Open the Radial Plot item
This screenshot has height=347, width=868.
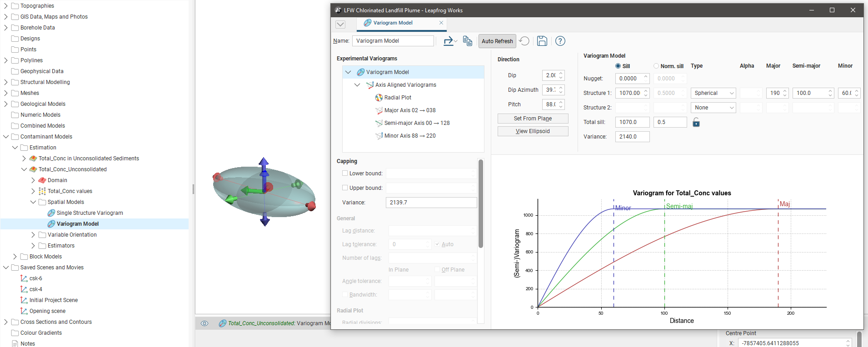(397, 98)
